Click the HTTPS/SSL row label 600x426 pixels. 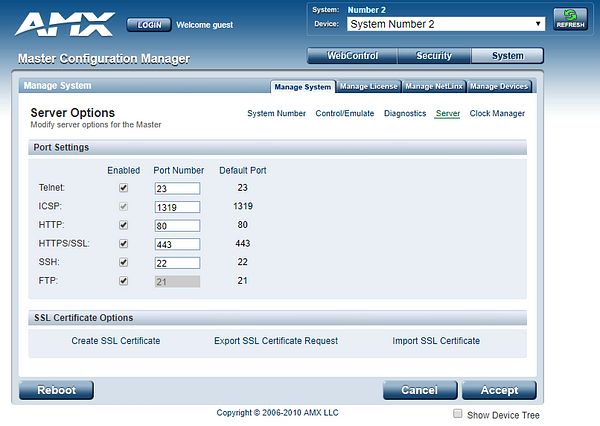64,243
